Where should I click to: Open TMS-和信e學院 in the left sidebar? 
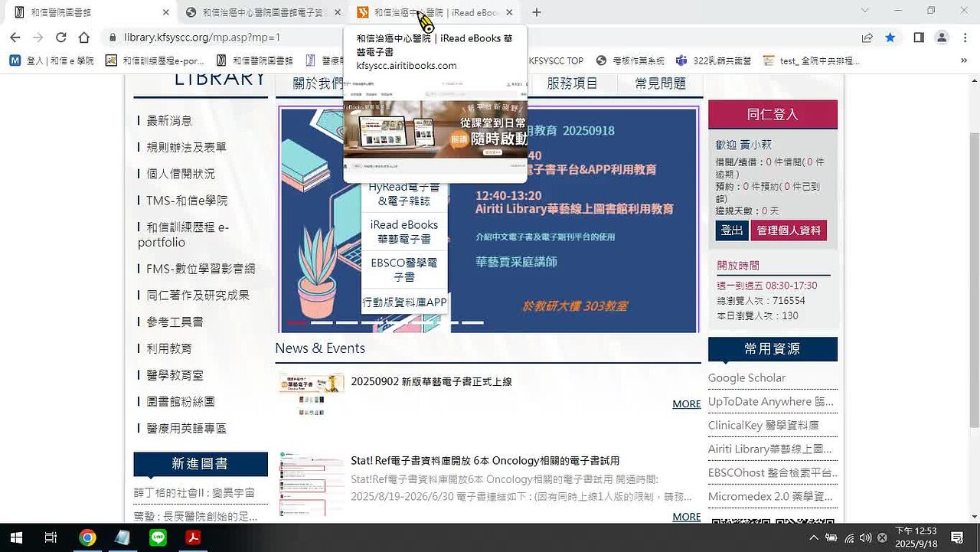point(187,201)
